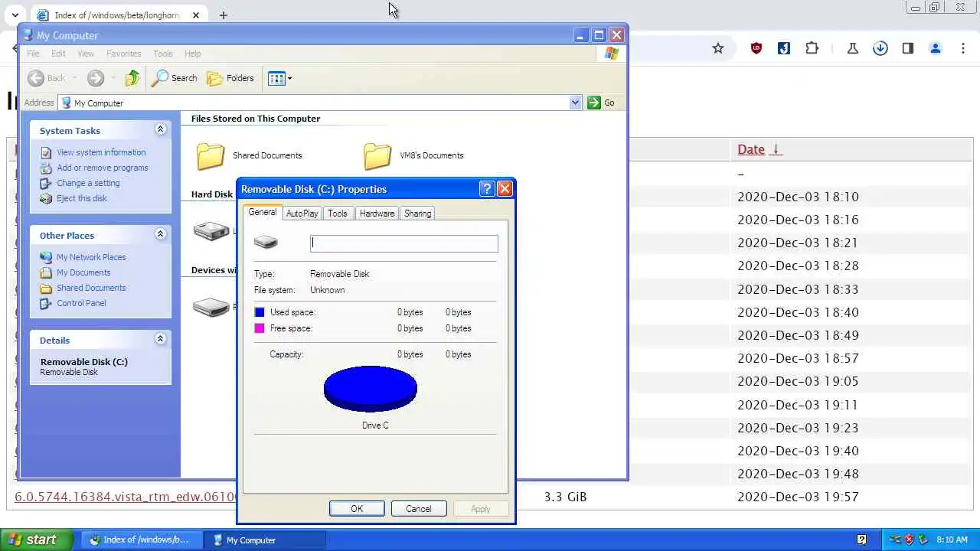The image size is (980, 551).
Task: Click the Go button beside address bar
Action: [601, 103]
